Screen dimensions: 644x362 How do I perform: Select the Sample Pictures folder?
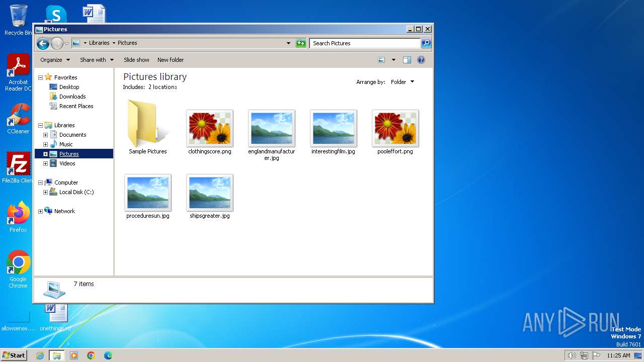[147, 127]
